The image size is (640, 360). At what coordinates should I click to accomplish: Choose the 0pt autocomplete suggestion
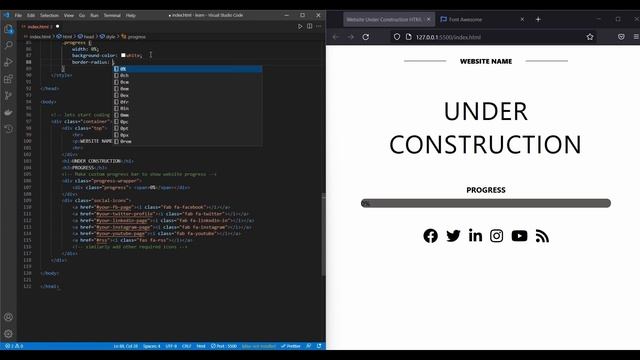188,128
